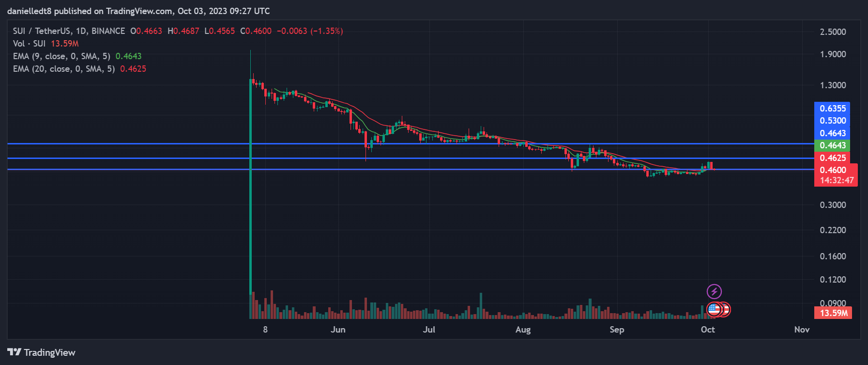
Task: Click the Jun label on time axis
Action: click(338, 330)
